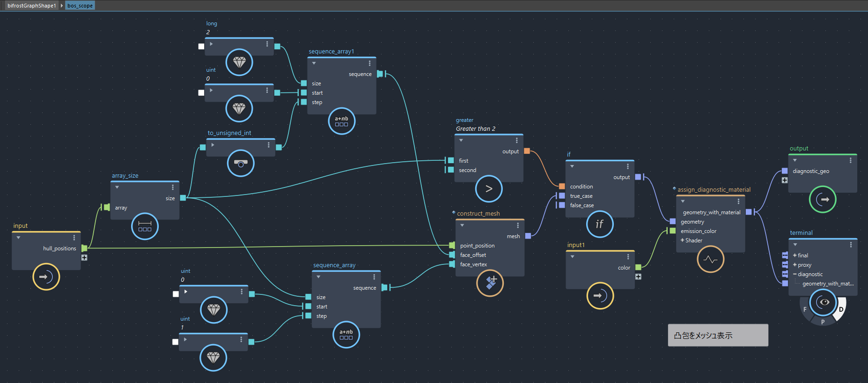Select the if node's circular icon
Screen dimensions: 868x383
coord(599,224)
